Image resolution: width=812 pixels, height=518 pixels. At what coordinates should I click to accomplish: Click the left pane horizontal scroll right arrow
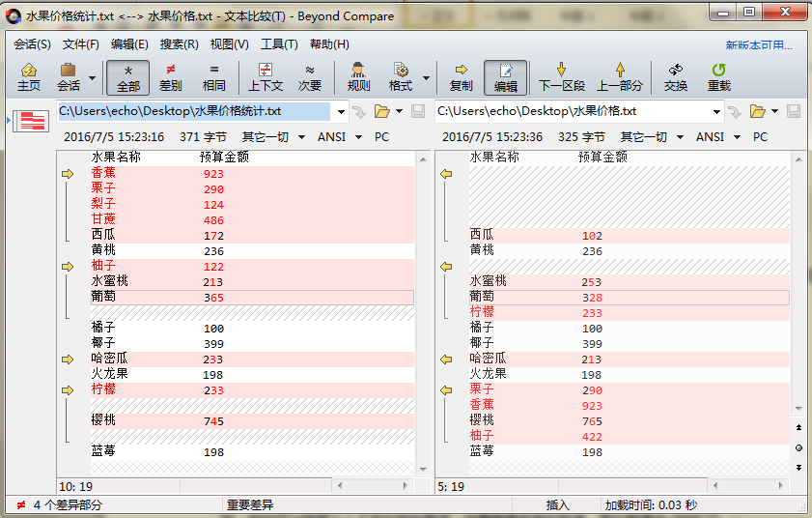coord(406,486)
